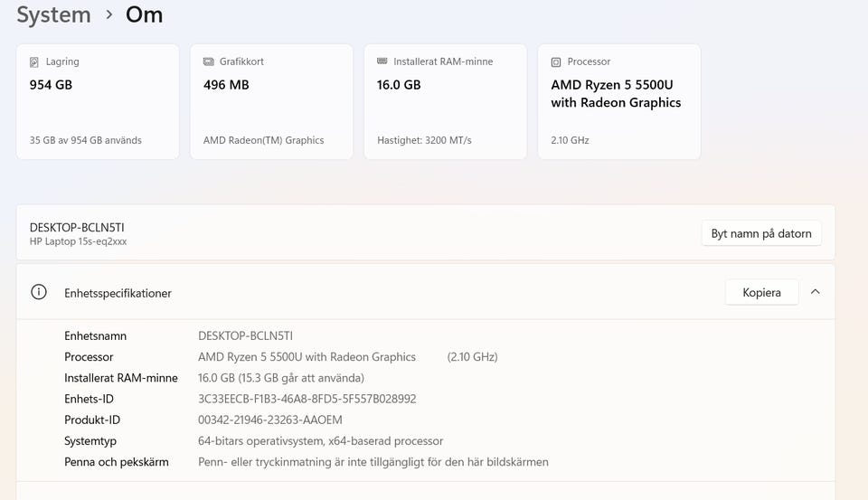Select the Enhets-ID value text
The height and width of the screenshot is (500, 868).
307,399
